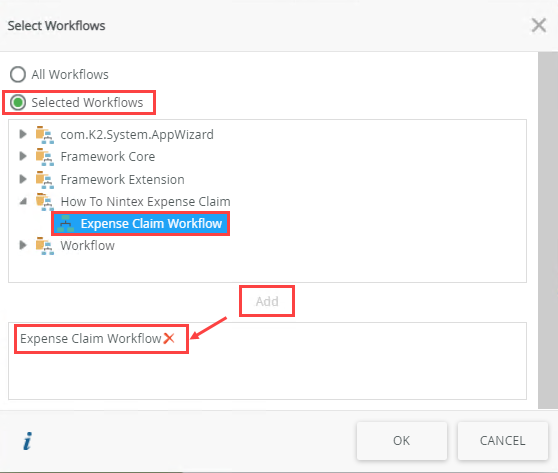Open the blue info help icon
Image resolution: width=558 pixels, height=473 pixels.
(27, 441)
